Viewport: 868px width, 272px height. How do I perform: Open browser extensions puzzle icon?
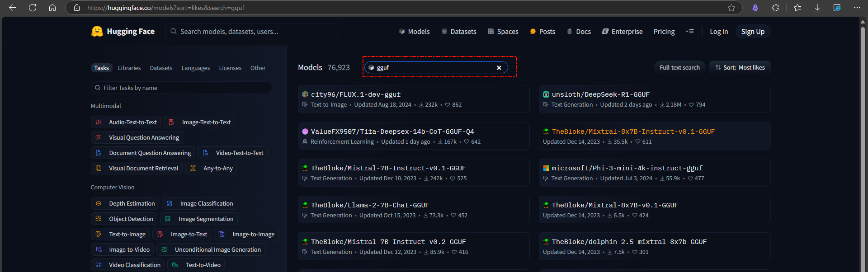(x=775, y=8)
